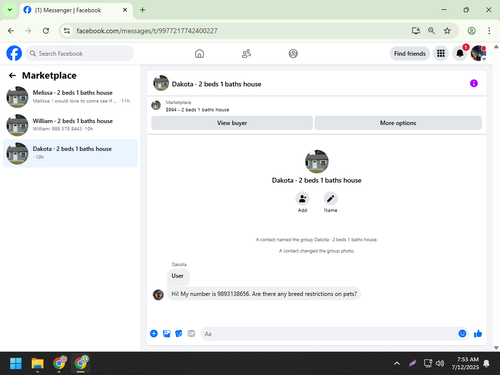Image resolution: width=500 pixels, height=375 pixels.
Task: Open the Facebook logo home link
Action: [14, 53]
